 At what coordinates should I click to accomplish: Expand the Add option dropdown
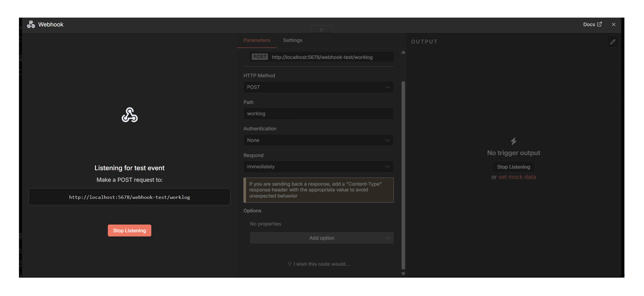pos(321,238)
